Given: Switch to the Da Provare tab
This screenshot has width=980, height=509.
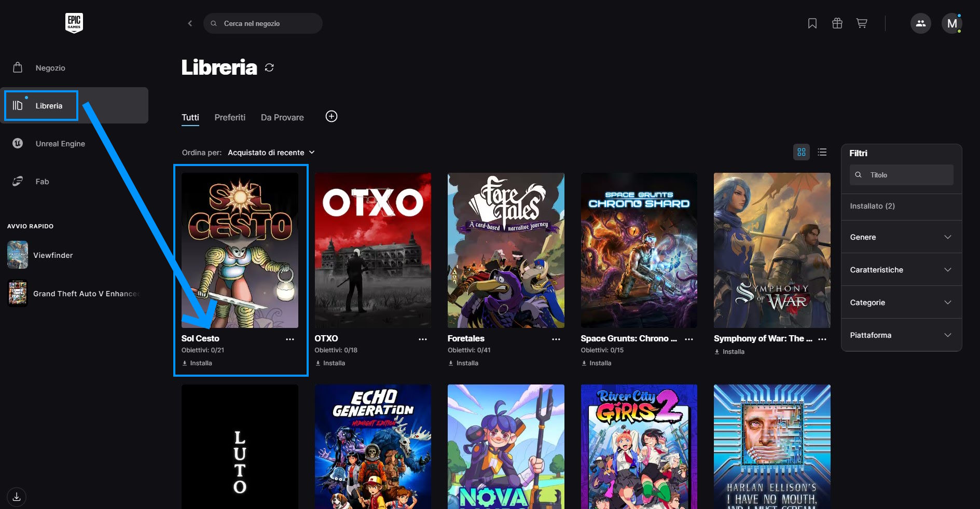Looking at the screenshot, I should click(x=282, y=117).
